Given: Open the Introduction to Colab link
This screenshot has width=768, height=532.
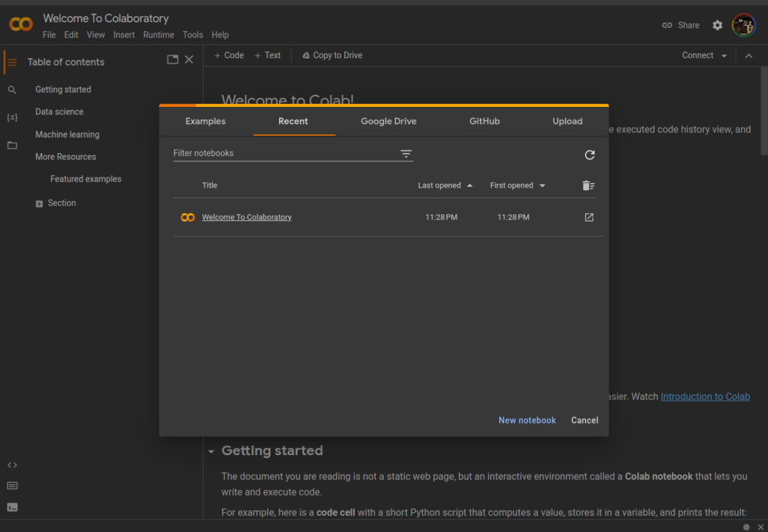Looking at the screenshot, I should [705, 396].
